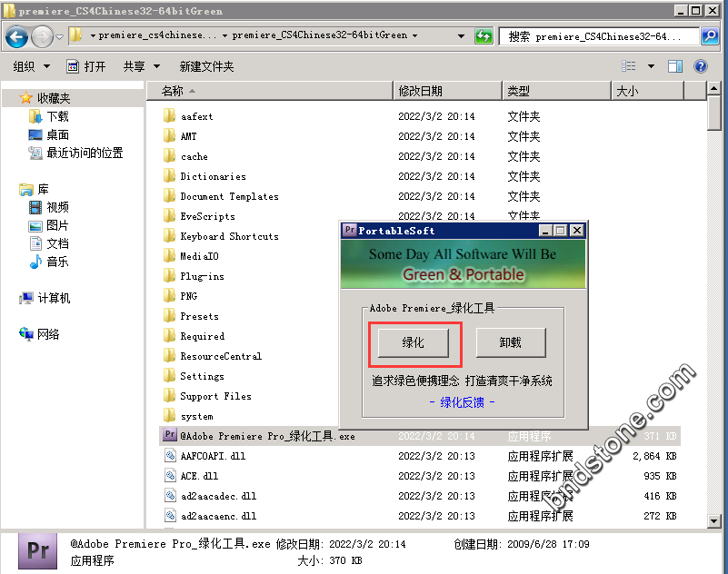Click the change view icon in toolbar
728x574 pixels.
click(x=629, y=66)
